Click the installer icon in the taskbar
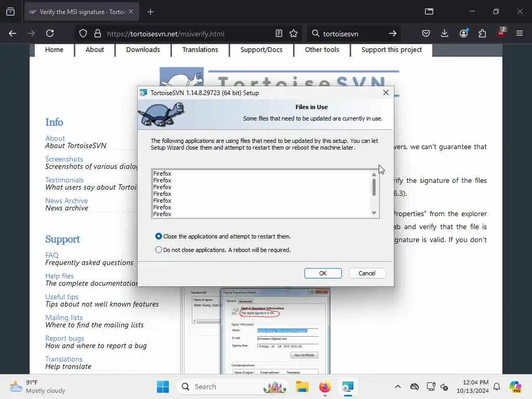This screenshot has height=399, width=532. point(348,387)
